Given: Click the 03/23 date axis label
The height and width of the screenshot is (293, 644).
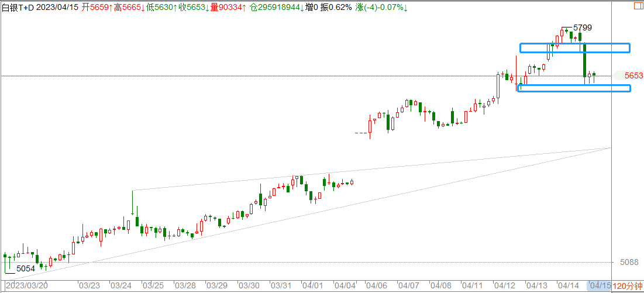Looking at the screenshot, I should [x=89, y=285].
